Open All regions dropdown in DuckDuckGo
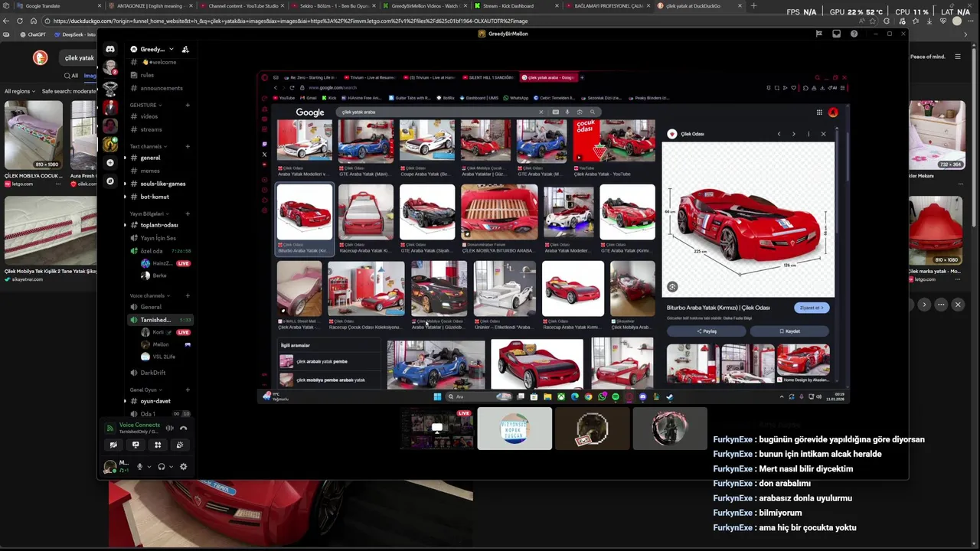Screen dimensions: 980x551 coord(21,91)
